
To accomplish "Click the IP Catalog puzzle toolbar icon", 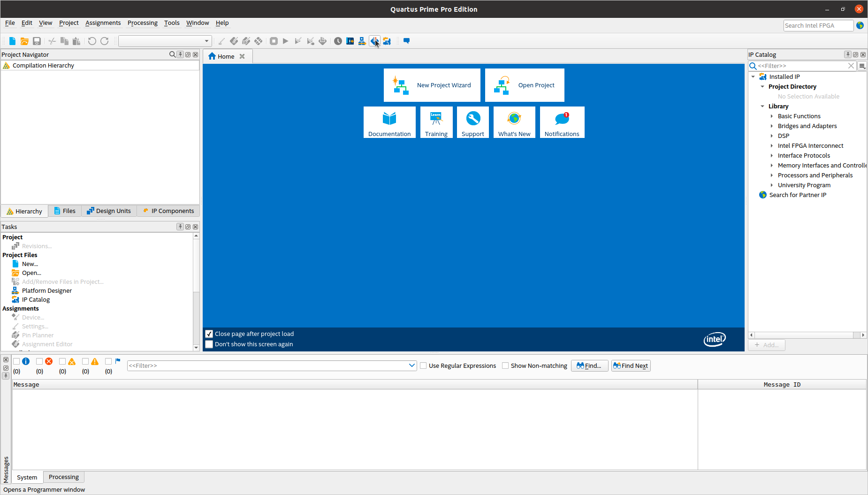I will pos(387,41).
